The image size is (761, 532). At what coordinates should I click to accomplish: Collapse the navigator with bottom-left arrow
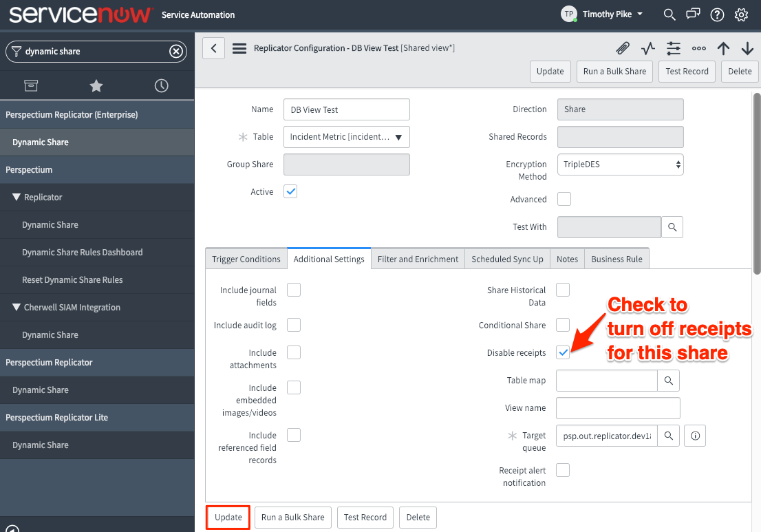click(12, 529)
